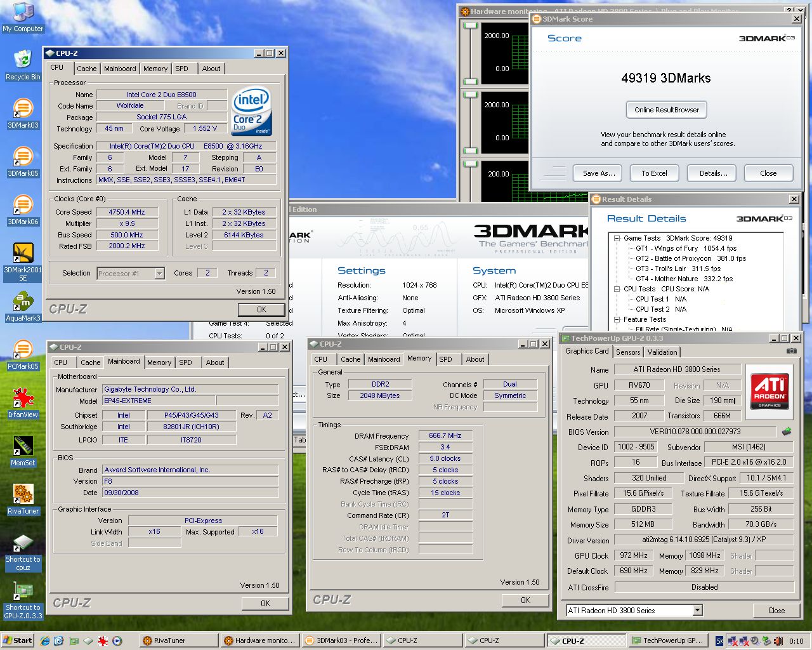The image size is (812, 650).
Task: Click the bottom slider handle of first monitoring graph
Action: coord(470,82)
